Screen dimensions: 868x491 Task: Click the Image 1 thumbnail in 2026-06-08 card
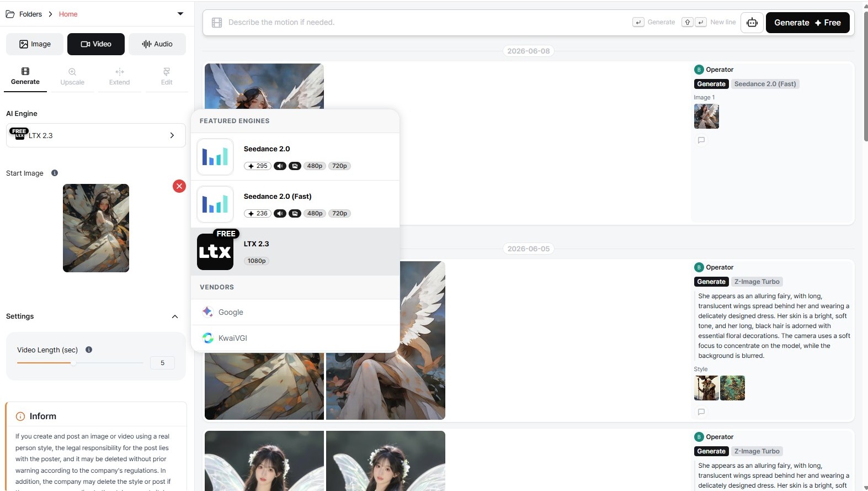coord(706,117)
